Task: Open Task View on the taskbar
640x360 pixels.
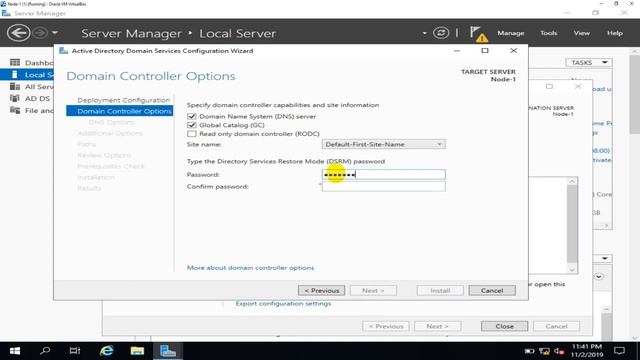Action: pyautogui.click(x=75, y=351)
